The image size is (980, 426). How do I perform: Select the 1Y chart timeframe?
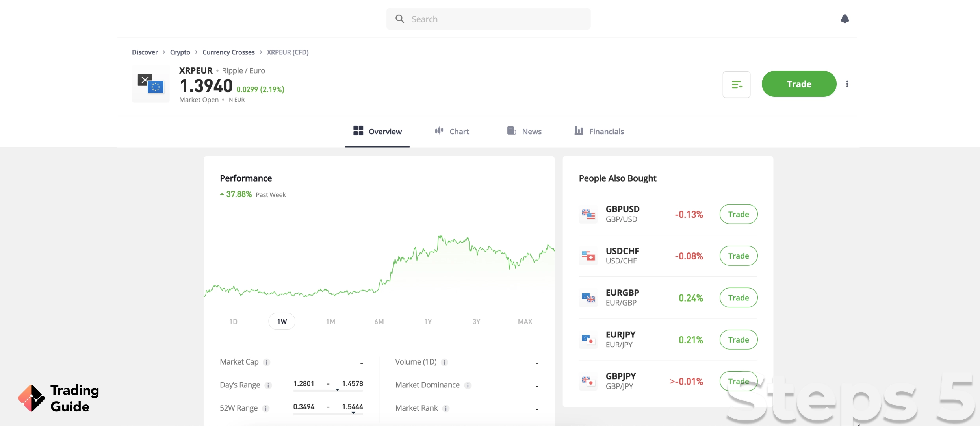tap(428, 322)
